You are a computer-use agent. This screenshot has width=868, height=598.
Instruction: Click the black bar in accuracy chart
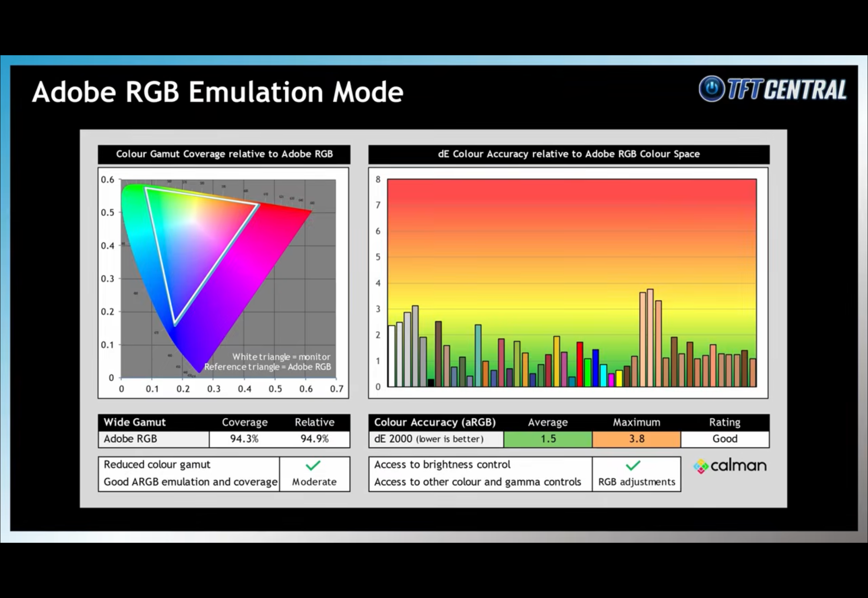(x=431, y=382)
